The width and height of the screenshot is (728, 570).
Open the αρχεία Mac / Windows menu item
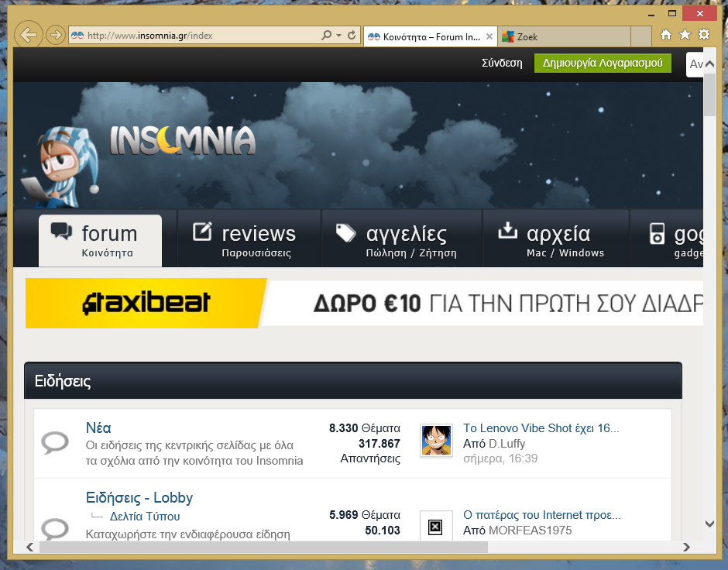(556, 239)
